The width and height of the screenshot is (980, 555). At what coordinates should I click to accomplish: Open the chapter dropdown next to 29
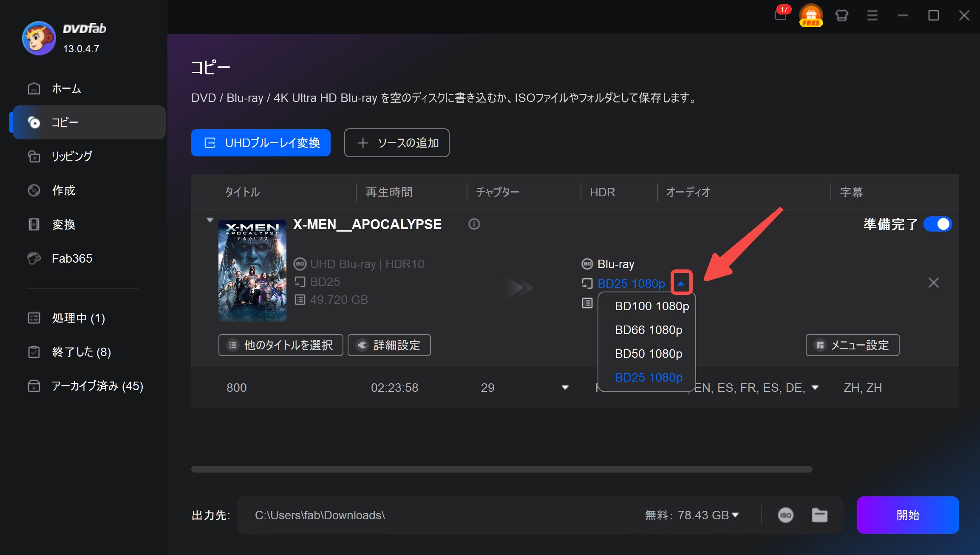coord(565,387)
